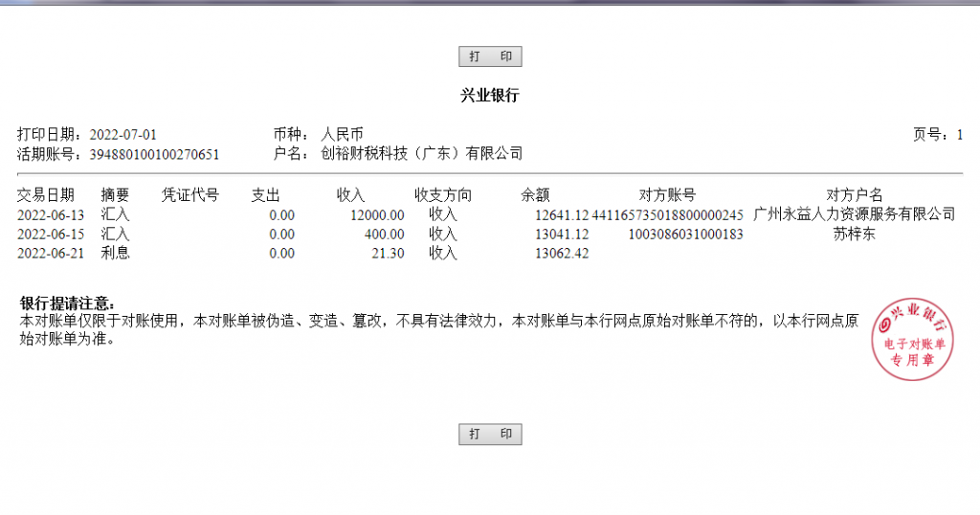
Task: Click the 收入 column header
Action: [x=350, y=195]
